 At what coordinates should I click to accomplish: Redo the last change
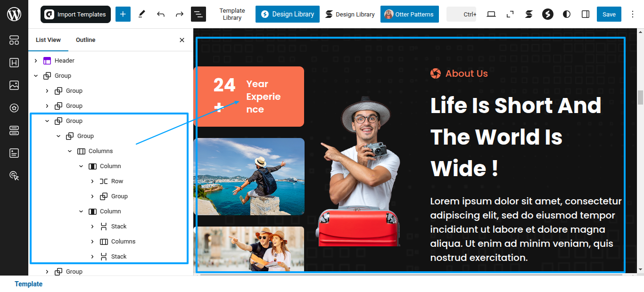pyautogui.click(x=180, y=14)
